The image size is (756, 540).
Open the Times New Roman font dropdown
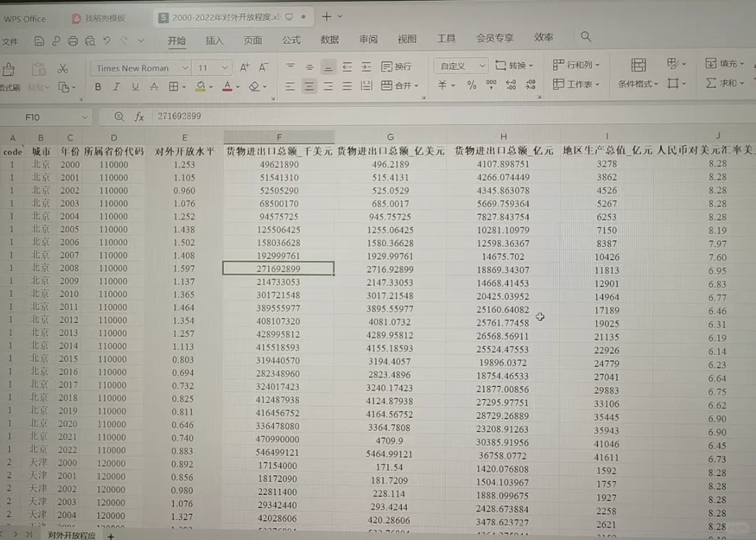[x=184, y=68]
